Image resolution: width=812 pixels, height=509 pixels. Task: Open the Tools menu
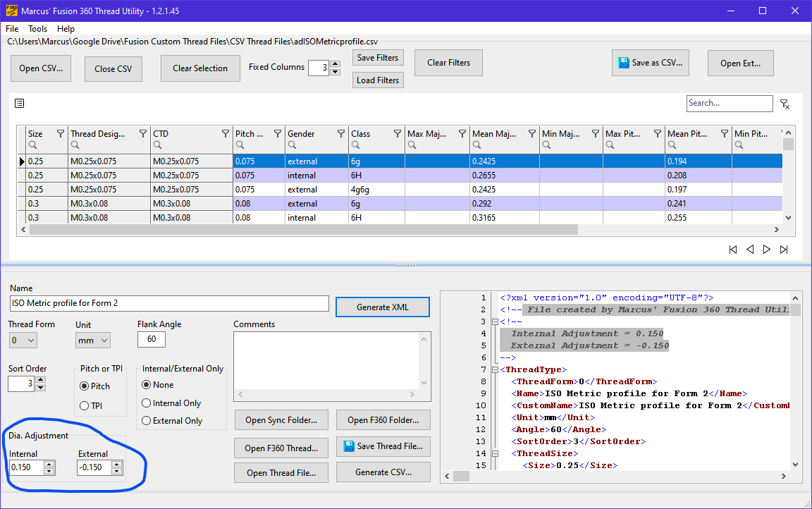click(x=38, y=29)
